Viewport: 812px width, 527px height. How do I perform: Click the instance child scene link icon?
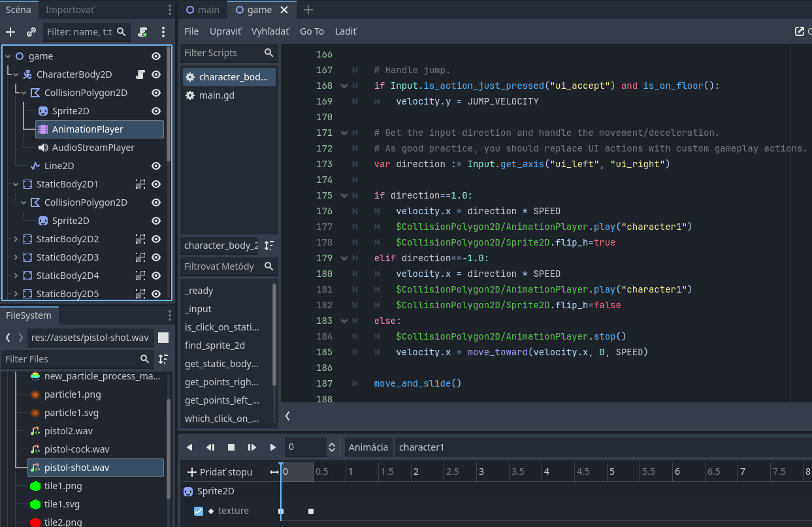tap(31, 32)
